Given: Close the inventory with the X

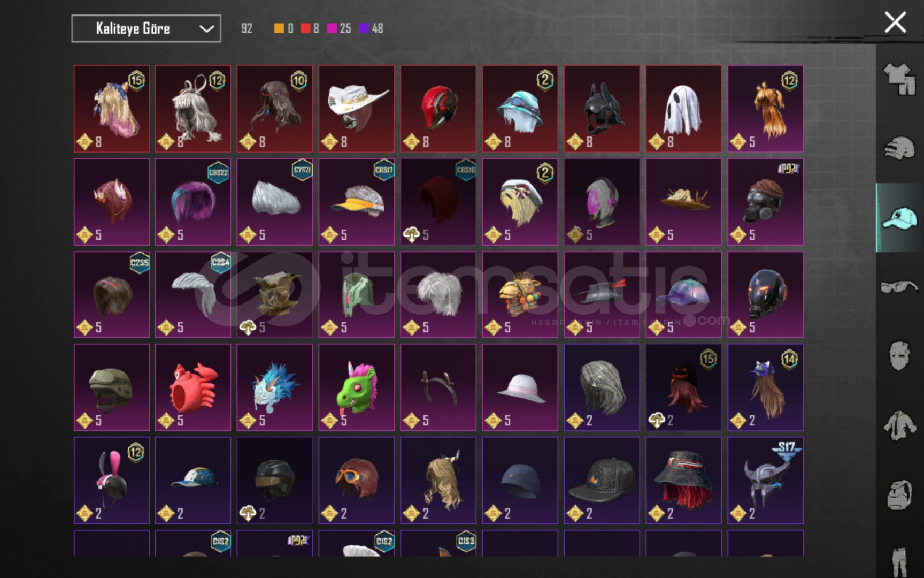Looking at the screenshot, I should click(895, 22).
